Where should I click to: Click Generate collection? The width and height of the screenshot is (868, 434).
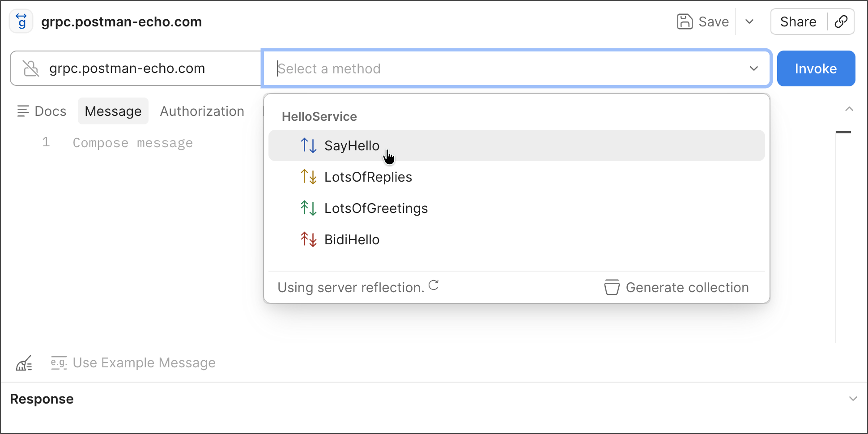tap(677, 287)
